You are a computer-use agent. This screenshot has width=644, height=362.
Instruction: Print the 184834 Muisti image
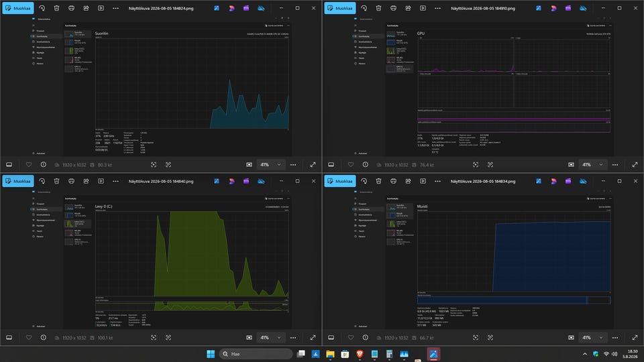point(394,181)
